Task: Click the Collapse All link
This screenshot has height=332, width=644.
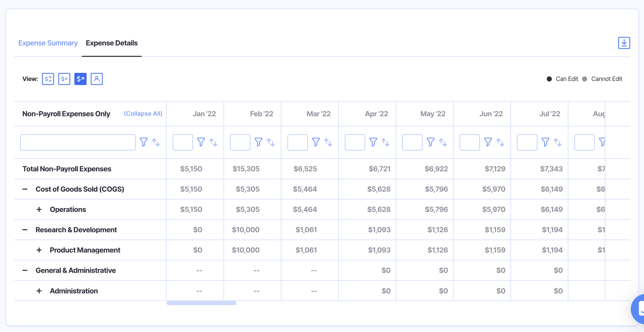Action: (143, 114)
